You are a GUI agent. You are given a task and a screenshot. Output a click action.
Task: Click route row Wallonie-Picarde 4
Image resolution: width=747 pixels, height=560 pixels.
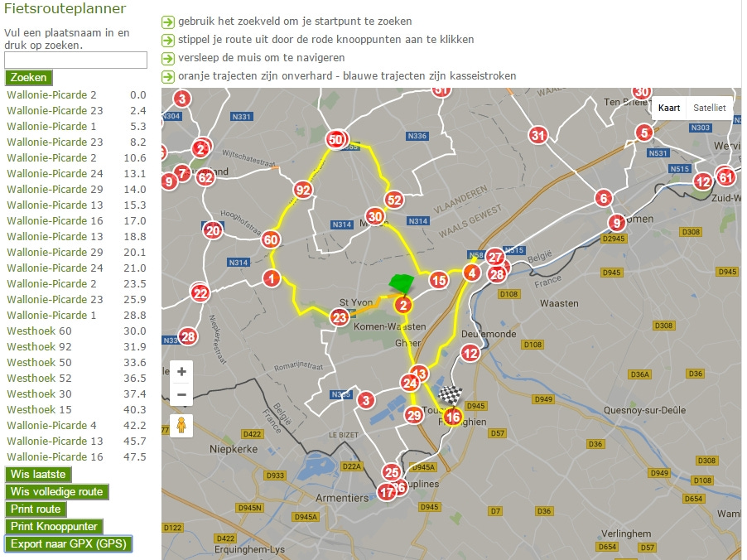(x=76, y=425)
